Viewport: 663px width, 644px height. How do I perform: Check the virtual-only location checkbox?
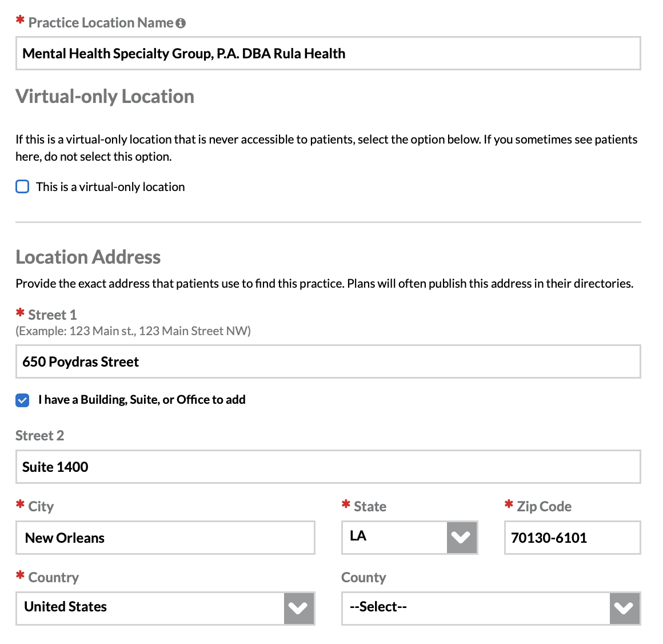[22, 187]
